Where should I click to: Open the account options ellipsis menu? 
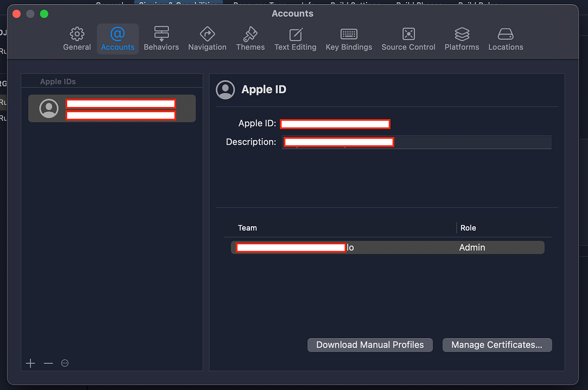point(65,363)
